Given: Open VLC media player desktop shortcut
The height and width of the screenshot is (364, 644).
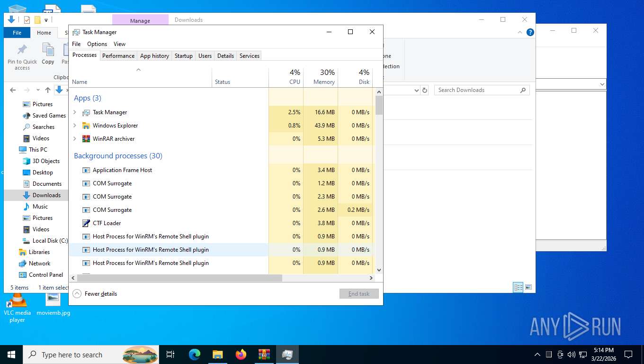Looking at the screenshot, I should [x=17, y=308].
